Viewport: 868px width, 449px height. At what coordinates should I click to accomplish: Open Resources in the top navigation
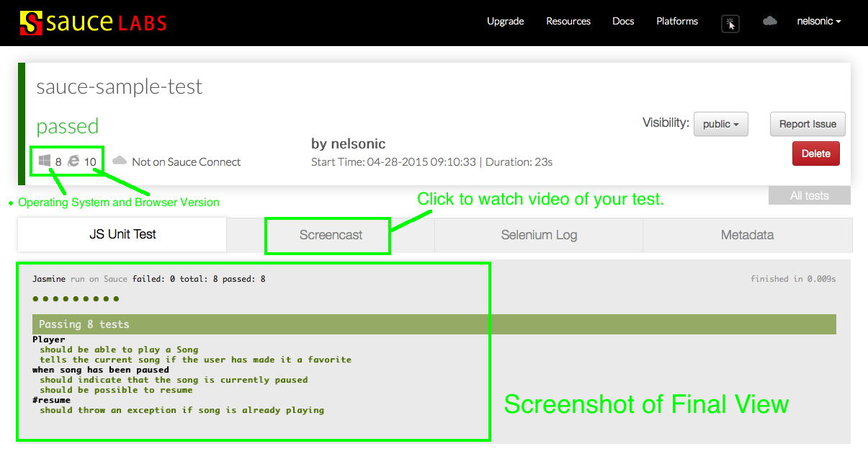(568, 22)
